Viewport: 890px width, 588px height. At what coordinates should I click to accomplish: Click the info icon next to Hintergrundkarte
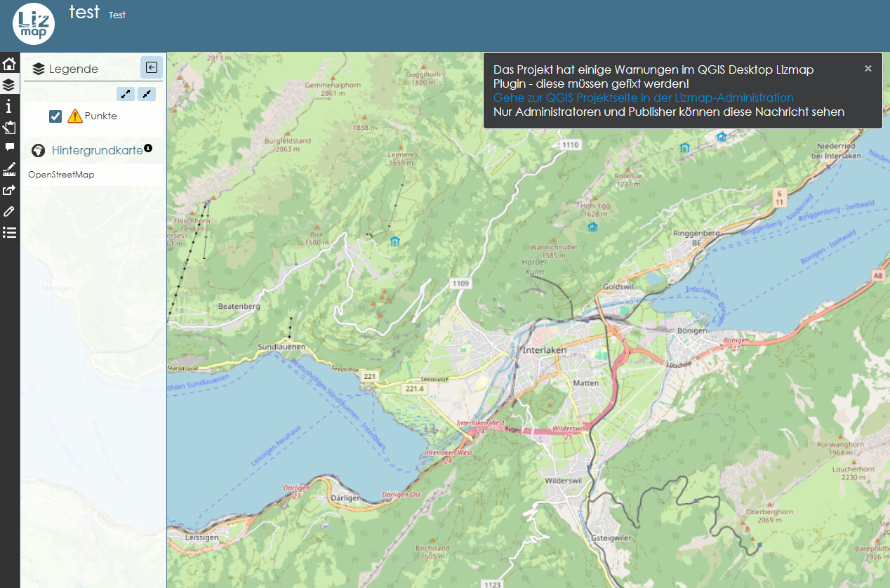point(148,149)
